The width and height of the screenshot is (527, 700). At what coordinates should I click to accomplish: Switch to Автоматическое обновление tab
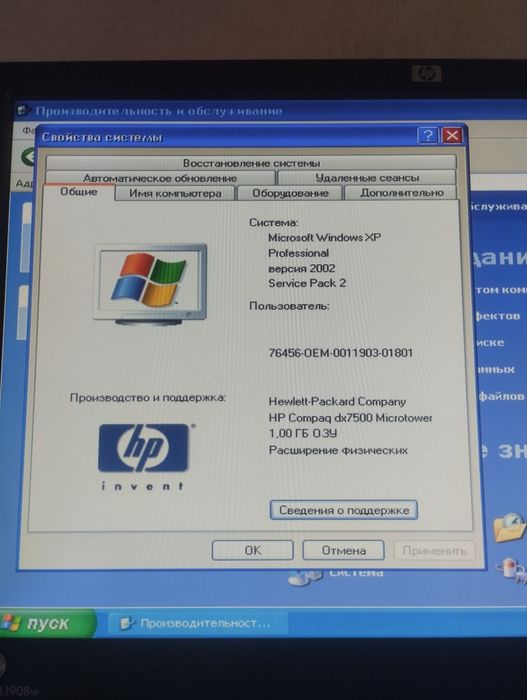click(x=160, y=178)
